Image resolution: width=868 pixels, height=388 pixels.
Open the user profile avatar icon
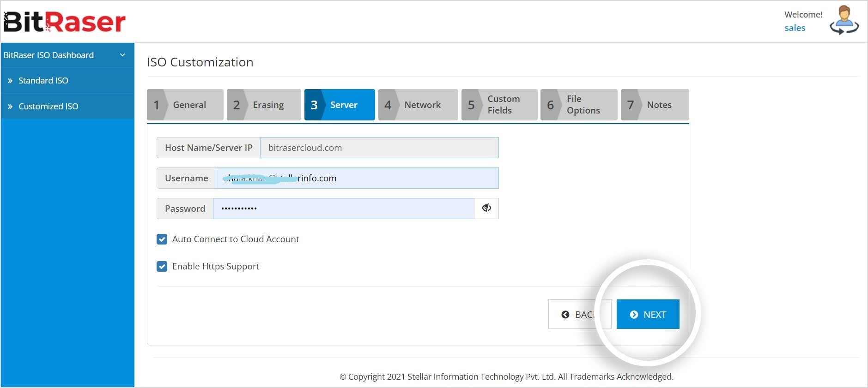[x=844, y=20]
